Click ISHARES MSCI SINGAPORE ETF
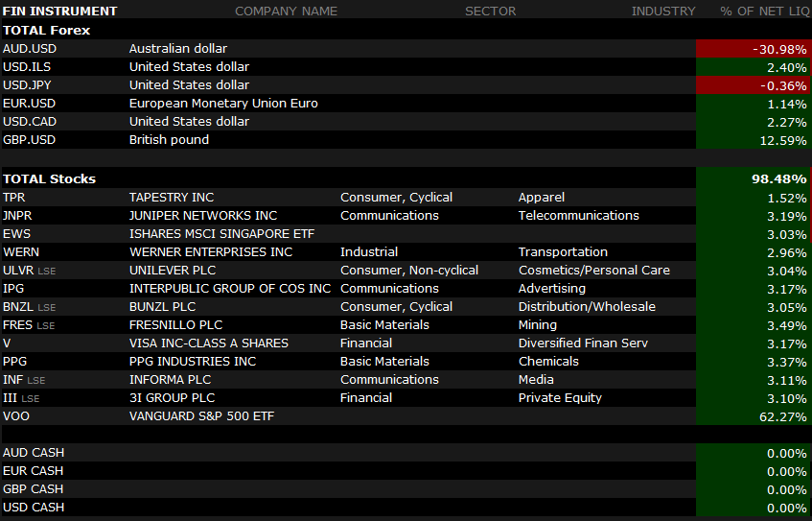812x521 pixels. pyautogui.click(x=221, y=234)
